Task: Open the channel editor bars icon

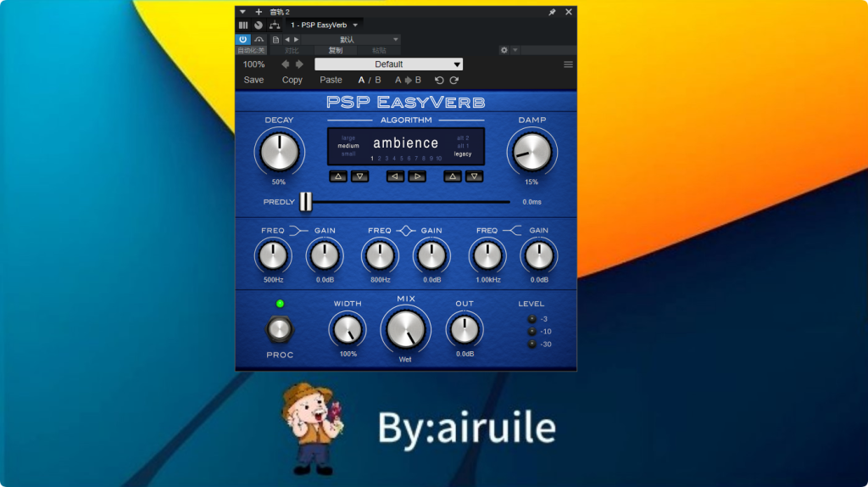Action: pyautogui.click(x=243, y=25)
